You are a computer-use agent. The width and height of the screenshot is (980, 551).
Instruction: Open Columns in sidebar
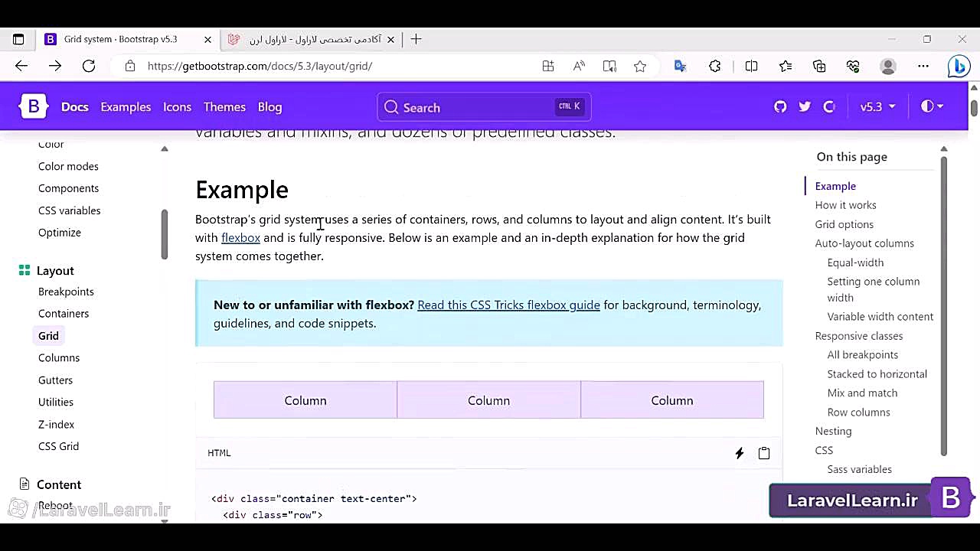pos(59,358)
